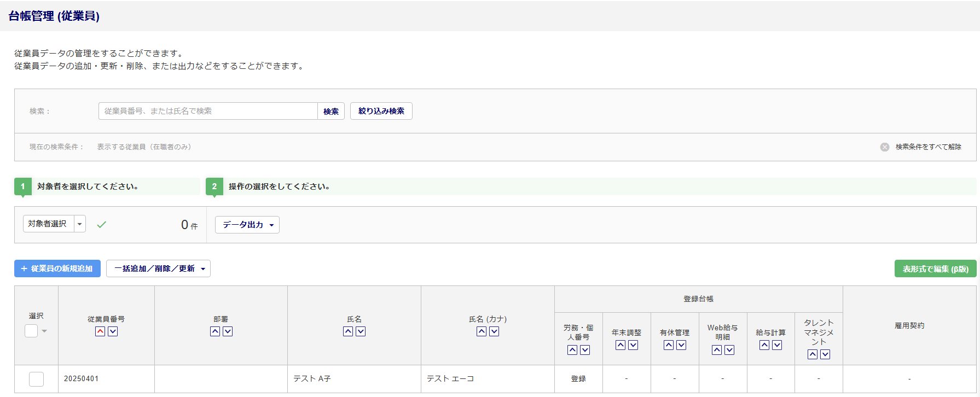Check the row checkbox for employee 20250401

point(36,379)
